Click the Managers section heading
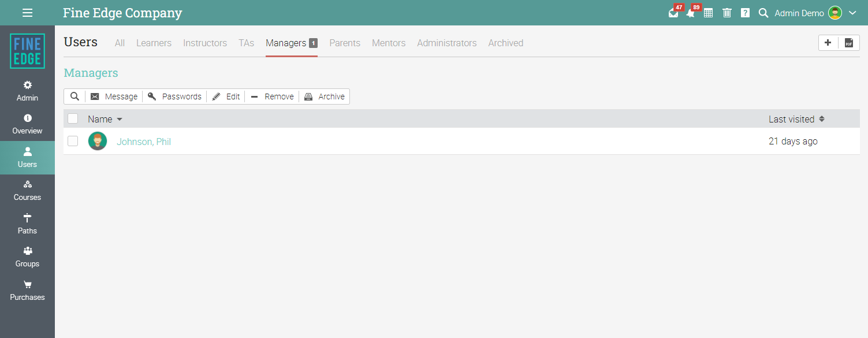Image resolution: width=868 pixels, height=338 pixels. point(91,73)
